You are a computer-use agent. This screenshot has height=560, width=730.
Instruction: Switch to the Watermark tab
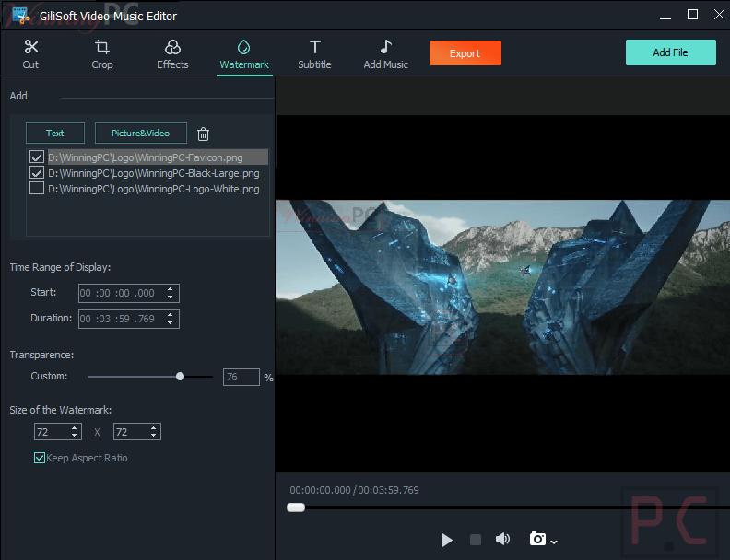pos(244,53)
